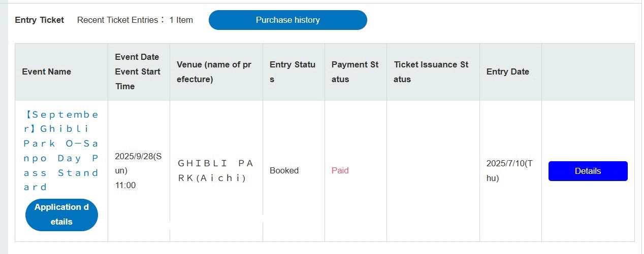Click the Entry Date column header

(x=510, y=71)
